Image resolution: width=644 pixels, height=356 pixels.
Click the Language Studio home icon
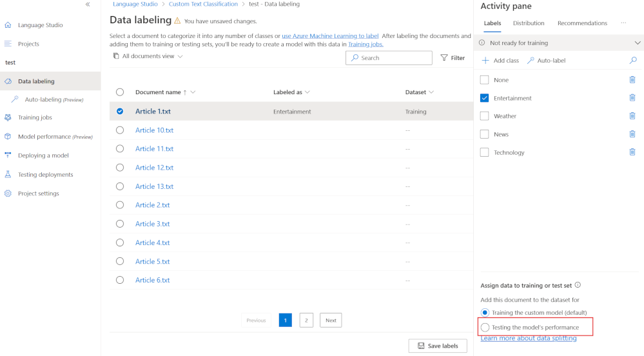(x=8, y=25)
